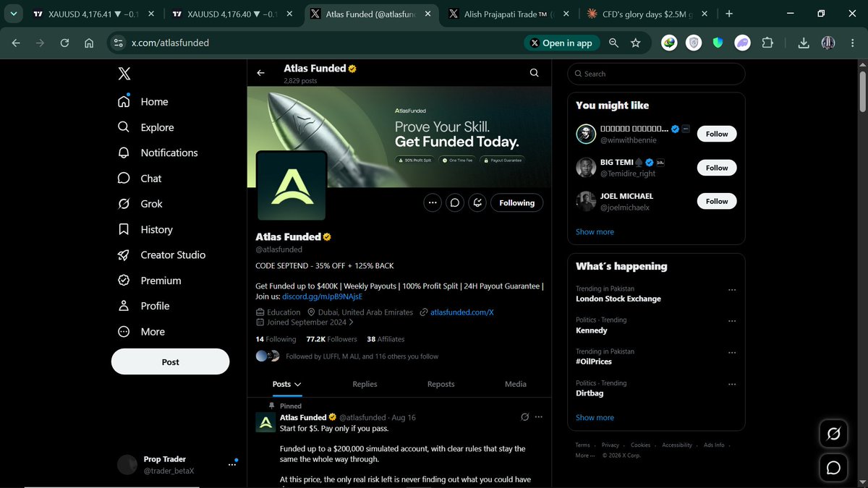Click the browser Home button
Viewport: 868px width, 488px height.
pos(89,43)
